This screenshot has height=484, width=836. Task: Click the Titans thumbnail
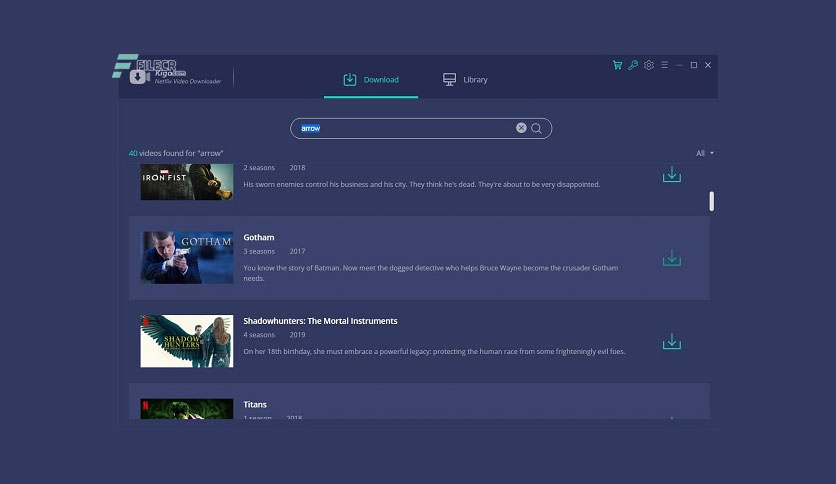pyautogui.click(x=187, y=409)
